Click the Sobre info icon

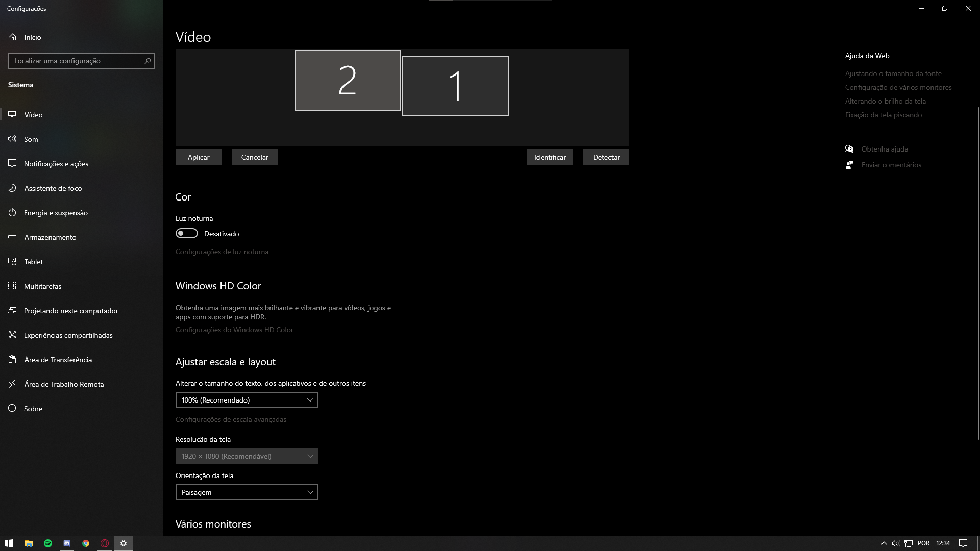pos(13,409)
